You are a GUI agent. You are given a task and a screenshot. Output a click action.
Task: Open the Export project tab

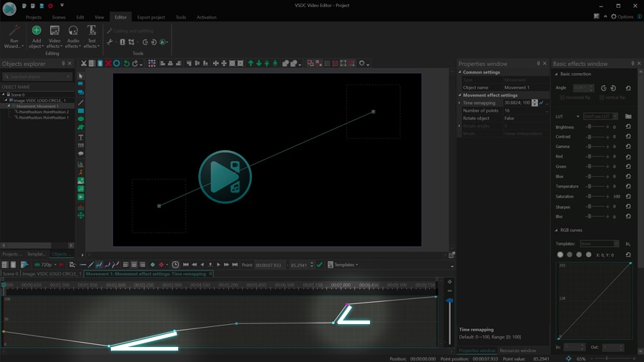[151, 17]
